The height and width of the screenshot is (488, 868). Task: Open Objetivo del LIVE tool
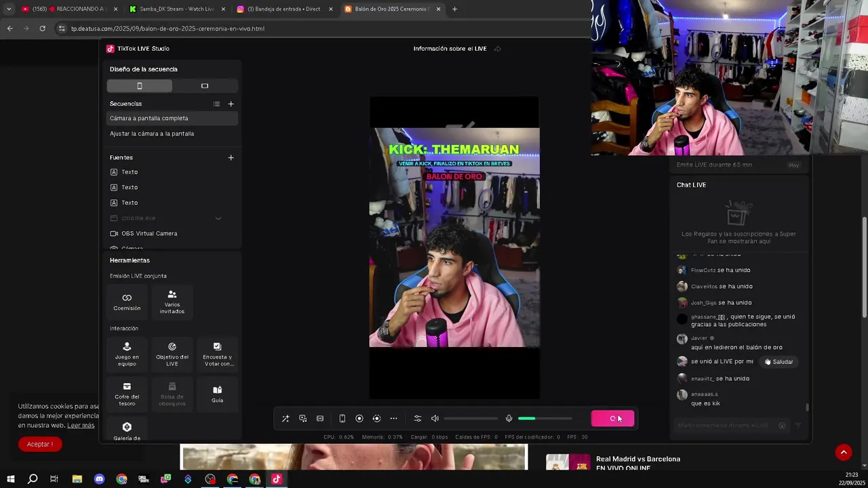click(x=172, y=354)
